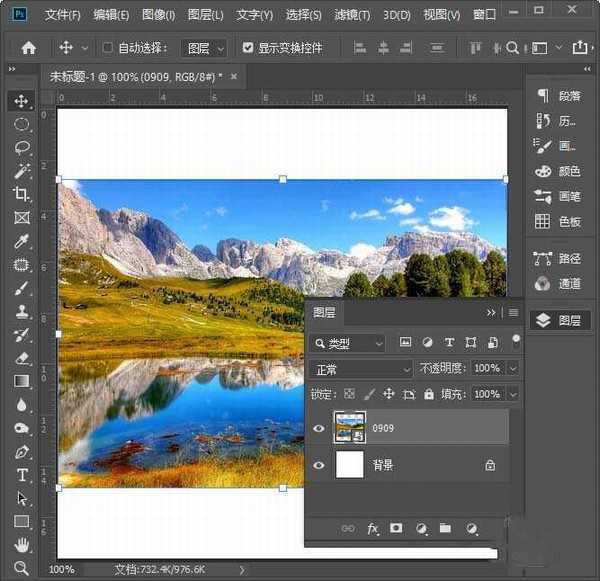The image size is (600, 581).
Task: Select the Lasso tool
Action: (x=21, y=148)
